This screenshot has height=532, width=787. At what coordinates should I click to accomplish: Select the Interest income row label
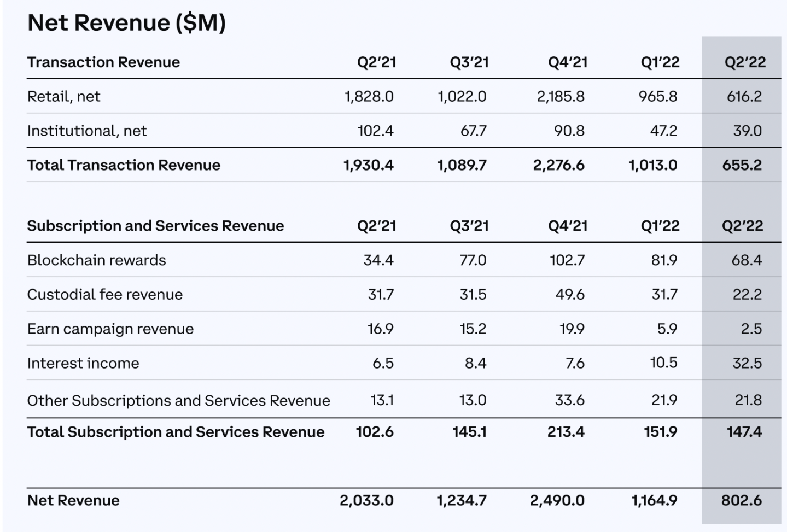(x=83, y=363)
